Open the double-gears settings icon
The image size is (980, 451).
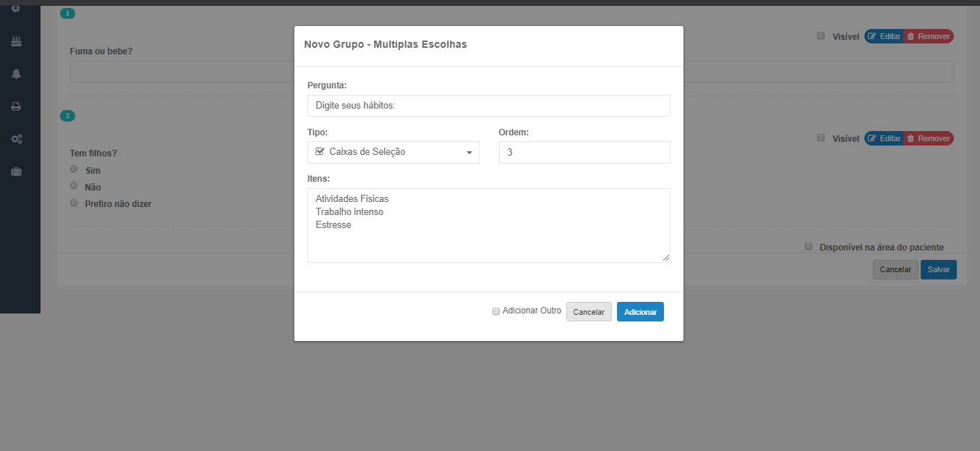coord(16,139)
